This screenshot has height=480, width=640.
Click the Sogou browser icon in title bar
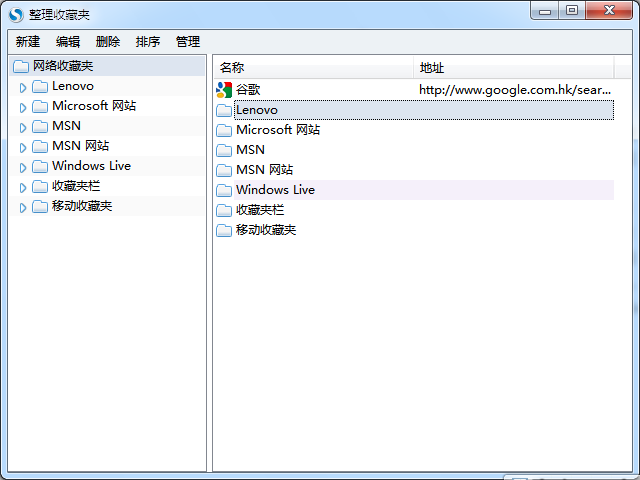coord(16,14)
